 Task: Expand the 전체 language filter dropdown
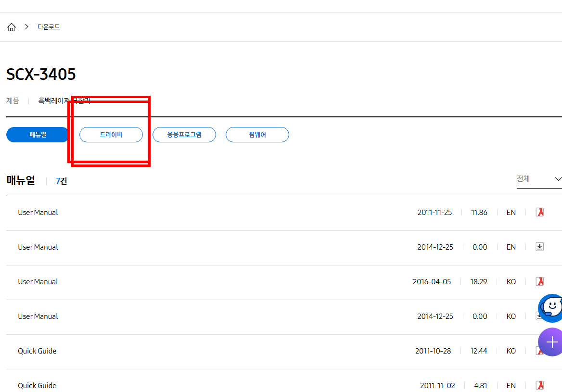coord(539,179)
